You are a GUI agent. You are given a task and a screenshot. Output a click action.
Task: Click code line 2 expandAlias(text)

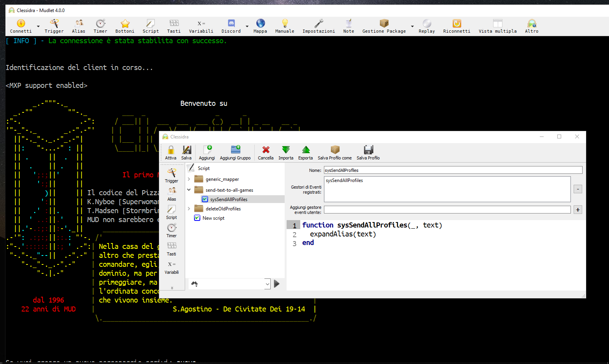point(343,234)
